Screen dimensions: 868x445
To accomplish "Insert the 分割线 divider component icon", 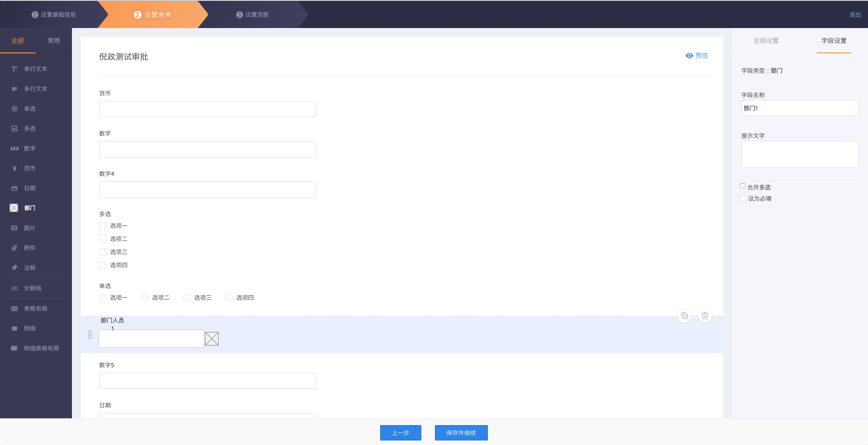I will pyautogui.click(x=14, y=288).
